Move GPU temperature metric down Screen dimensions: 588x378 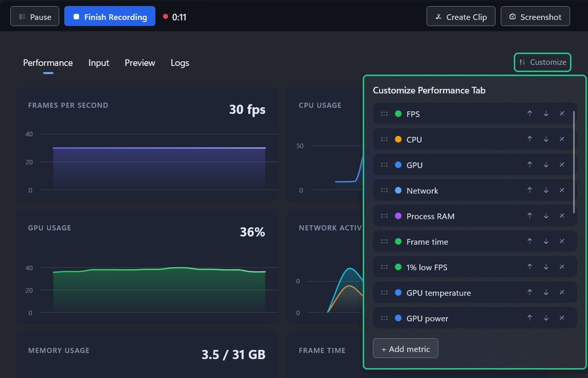[x=546, y=292]
